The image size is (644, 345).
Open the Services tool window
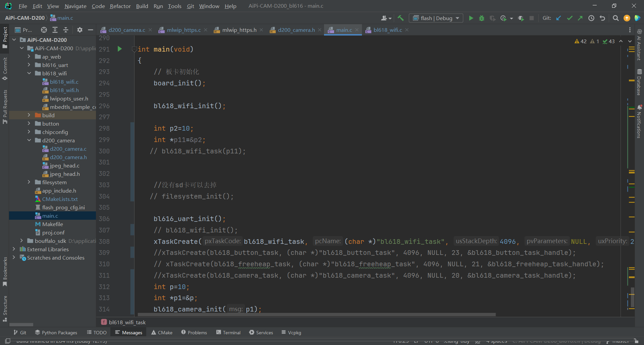click(x=261, y=333)
